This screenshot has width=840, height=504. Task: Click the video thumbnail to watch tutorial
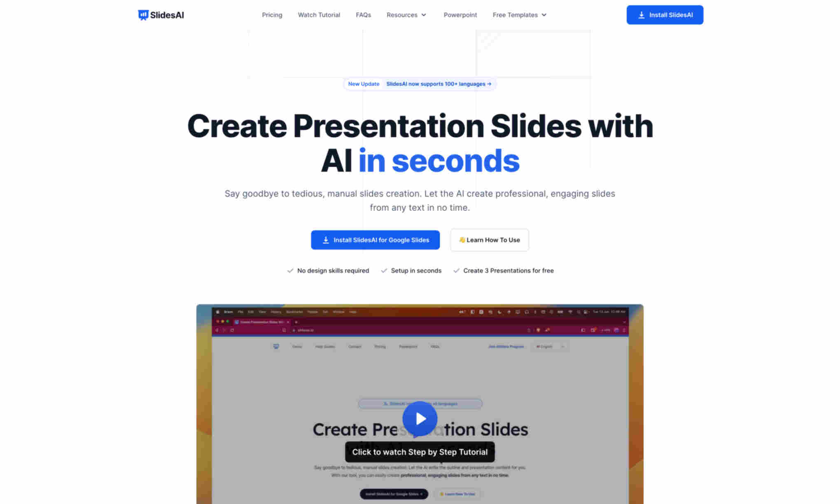[420, 418]
